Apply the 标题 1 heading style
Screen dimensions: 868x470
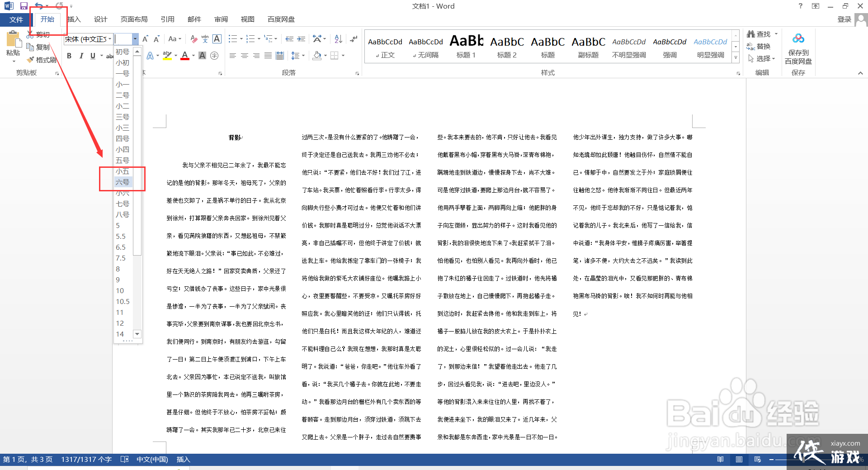466,46
